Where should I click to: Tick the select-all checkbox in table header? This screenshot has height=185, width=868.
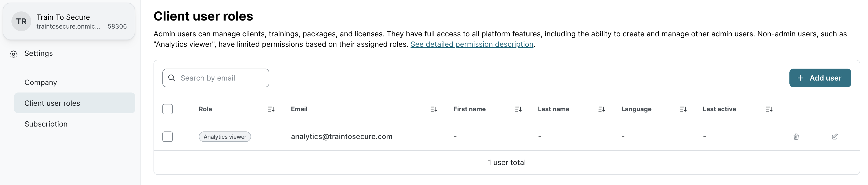(168, 109)
